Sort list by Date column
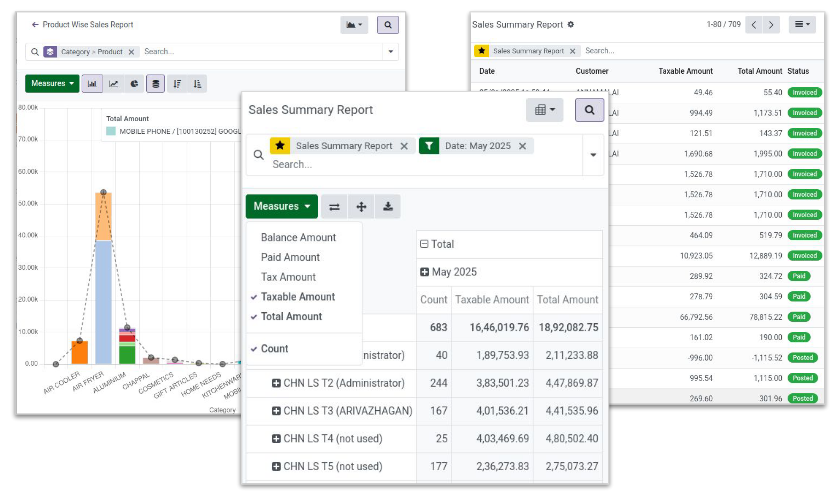832x494 pixels. click(487, 71)
